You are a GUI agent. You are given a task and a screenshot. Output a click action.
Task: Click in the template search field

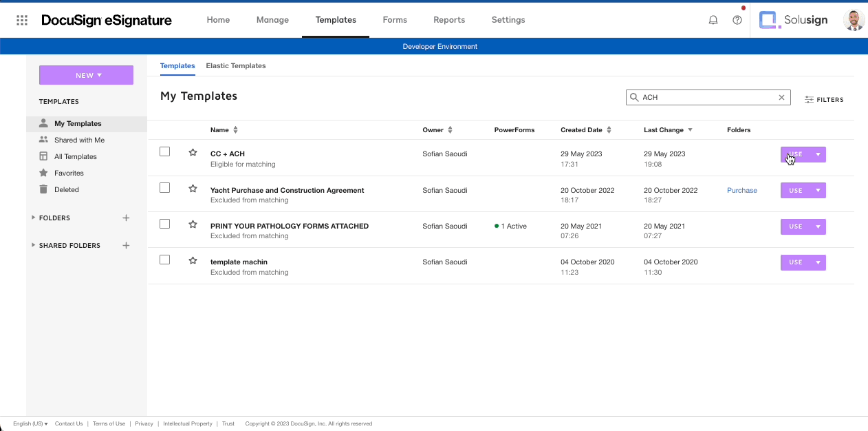pyautogui.click(x=708, y=98)
